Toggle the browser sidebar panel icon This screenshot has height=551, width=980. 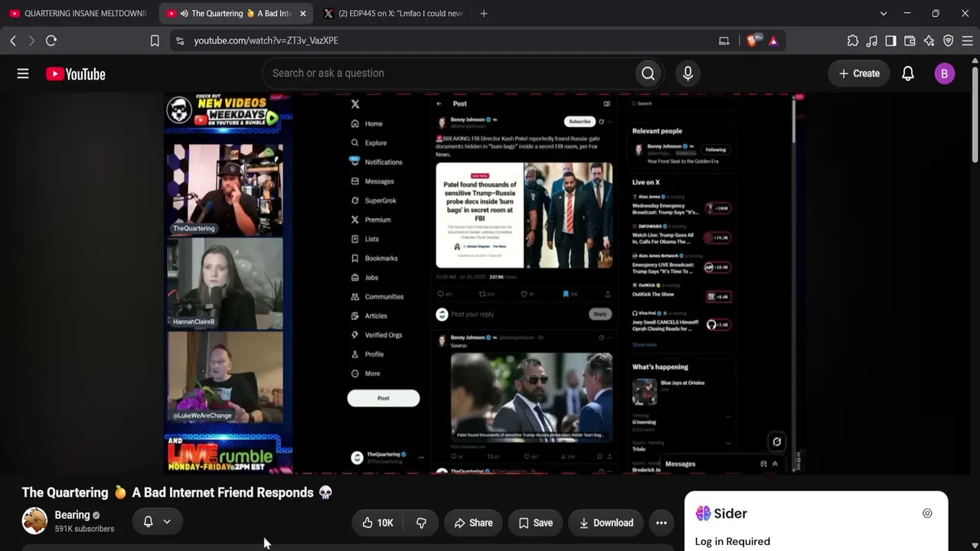(890, 41)
